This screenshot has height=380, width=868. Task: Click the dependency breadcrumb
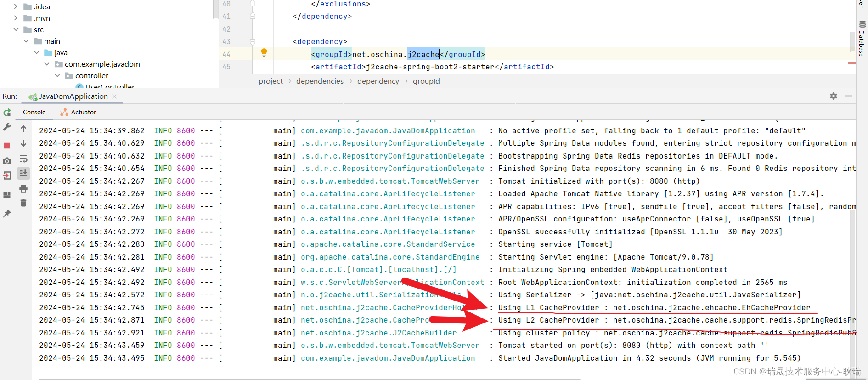(x=378, y=81)
